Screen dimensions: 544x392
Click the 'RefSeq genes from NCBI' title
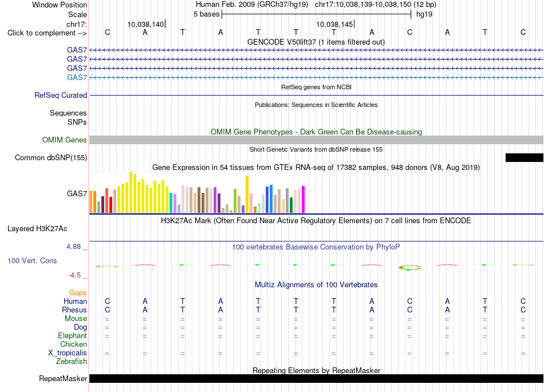(316, 87)
